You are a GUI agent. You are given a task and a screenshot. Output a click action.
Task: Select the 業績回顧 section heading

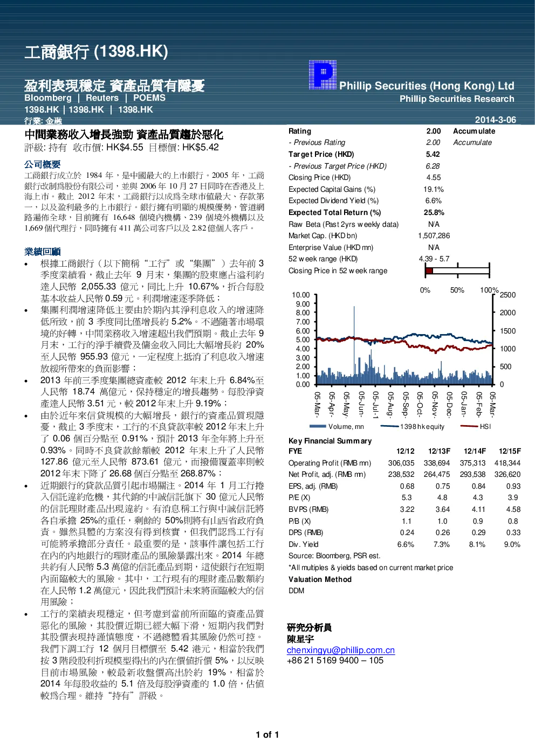tap(42, 252)
